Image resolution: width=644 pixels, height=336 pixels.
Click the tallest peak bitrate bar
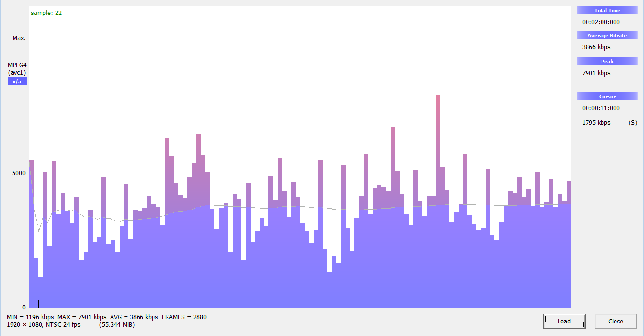(438, 201)
